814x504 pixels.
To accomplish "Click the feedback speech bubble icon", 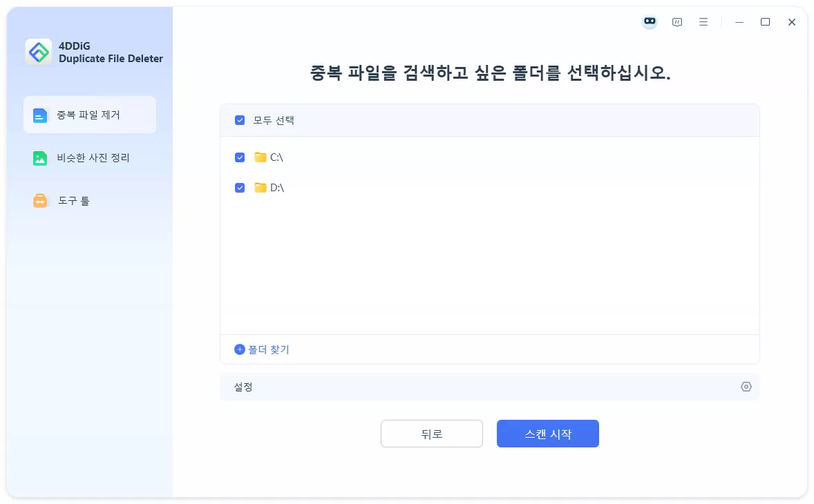I will point(676,21).
